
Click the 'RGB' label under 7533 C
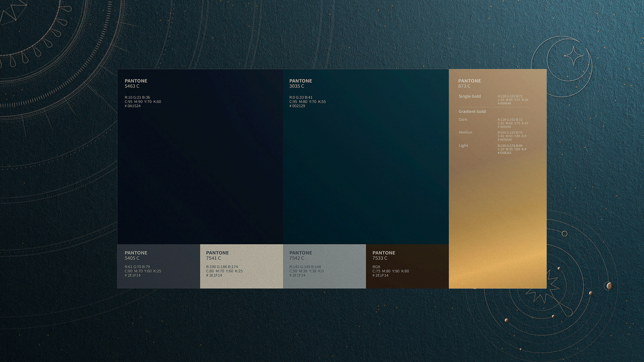click(376, 267)
